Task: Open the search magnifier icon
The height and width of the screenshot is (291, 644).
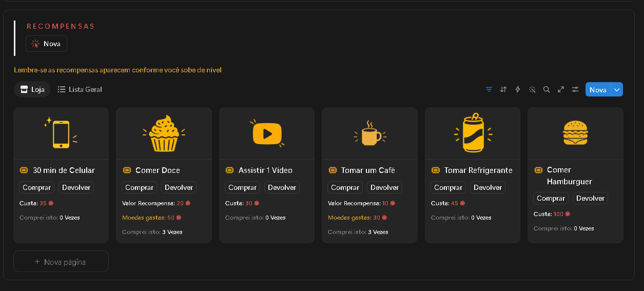Action: (547, 89)
